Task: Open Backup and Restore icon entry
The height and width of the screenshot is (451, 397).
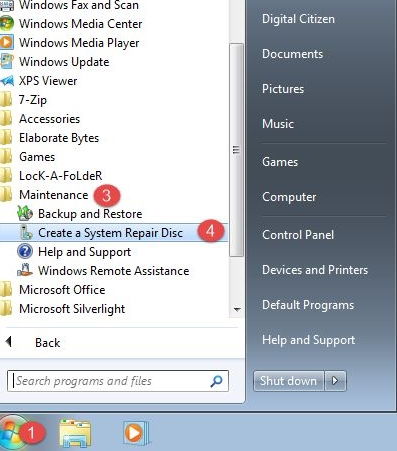Action: click(25, 214)
